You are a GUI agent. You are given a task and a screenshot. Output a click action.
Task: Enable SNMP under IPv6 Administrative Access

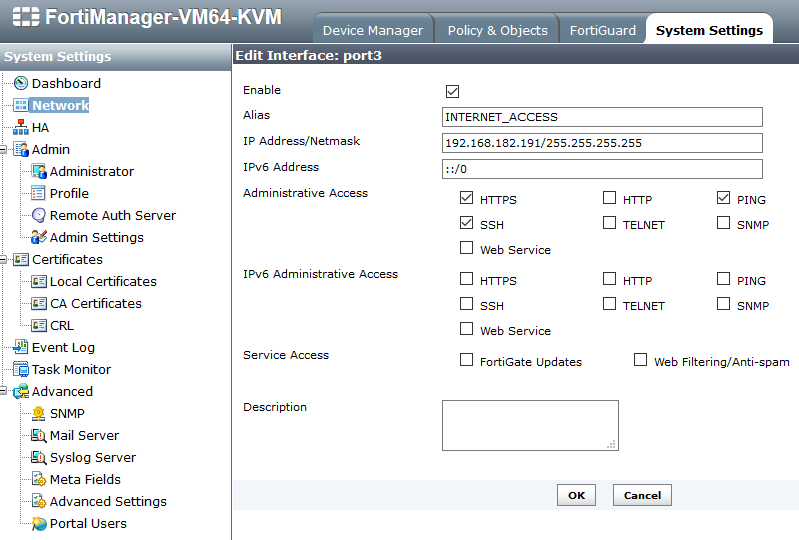724,304
